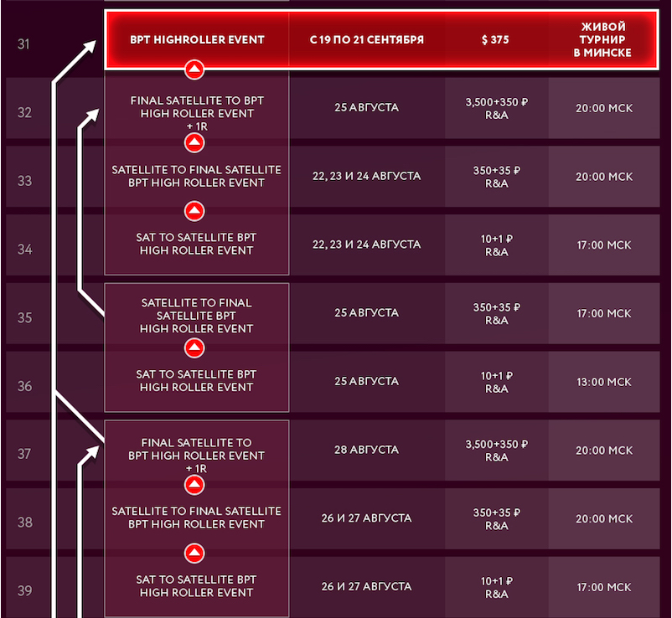This screenshot has height=618, width=672.
Task: Click Satellite to Final Satellite in row 33
Action: [197, 176]
